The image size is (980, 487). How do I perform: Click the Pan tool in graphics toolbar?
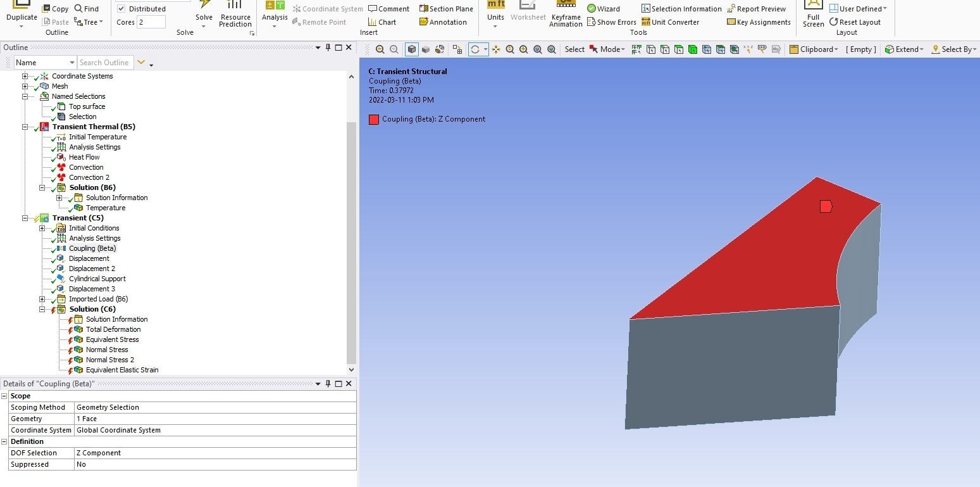point(496,49)
